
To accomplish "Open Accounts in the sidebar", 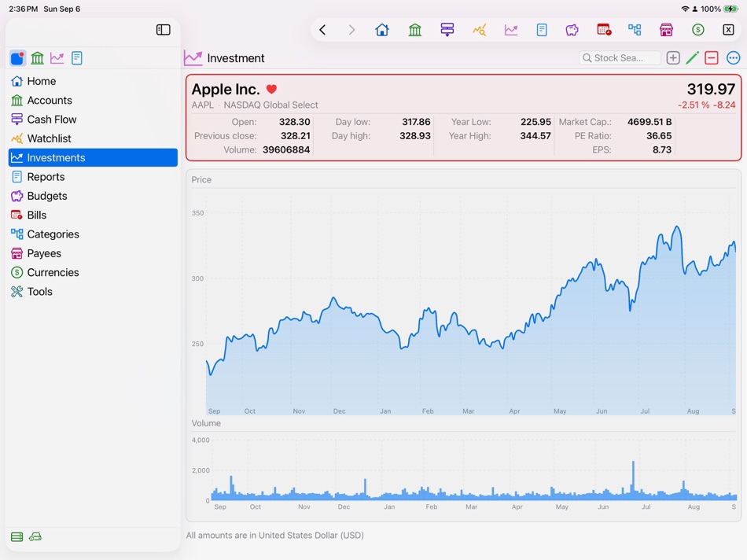I will [93, 100].
